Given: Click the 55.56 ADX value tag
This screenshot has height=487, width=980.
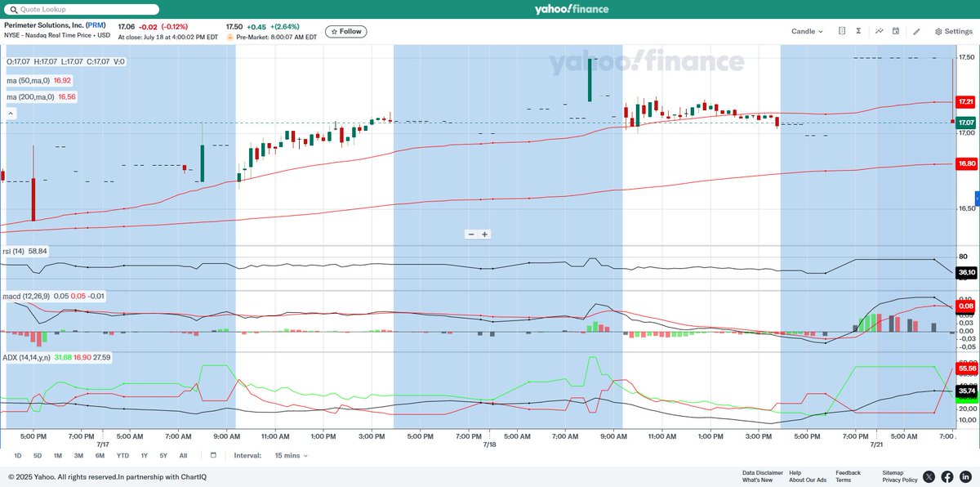Looking at the screenshot, I should point(966,369).
